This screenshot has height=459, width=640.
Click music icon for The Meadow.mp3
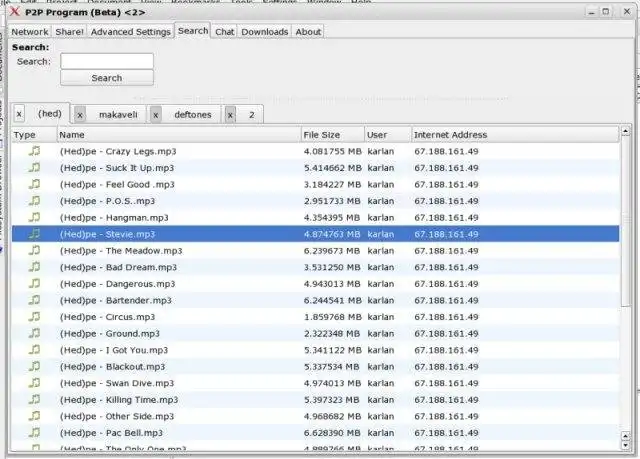tap(34, 251)
